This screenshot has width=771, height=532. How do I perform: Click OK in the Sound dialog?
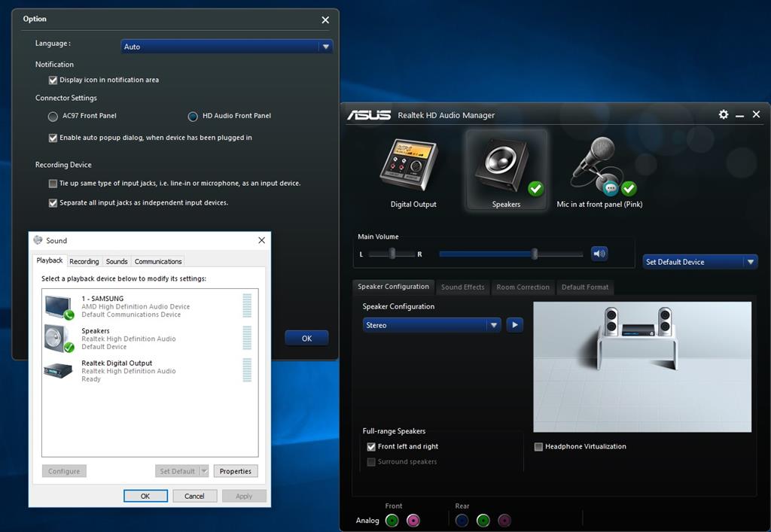(x=145, y=496)
